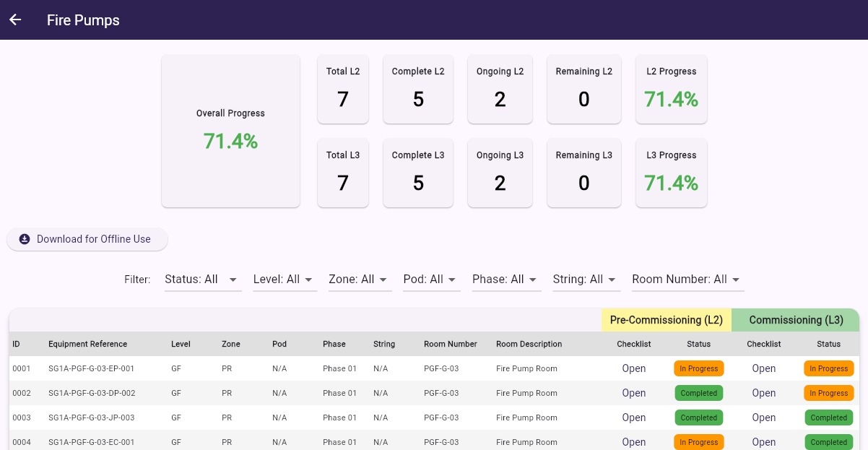This screenshot has height=450, width=868.
Task: Open L2 checklist for row 0002
Action: 634,393
